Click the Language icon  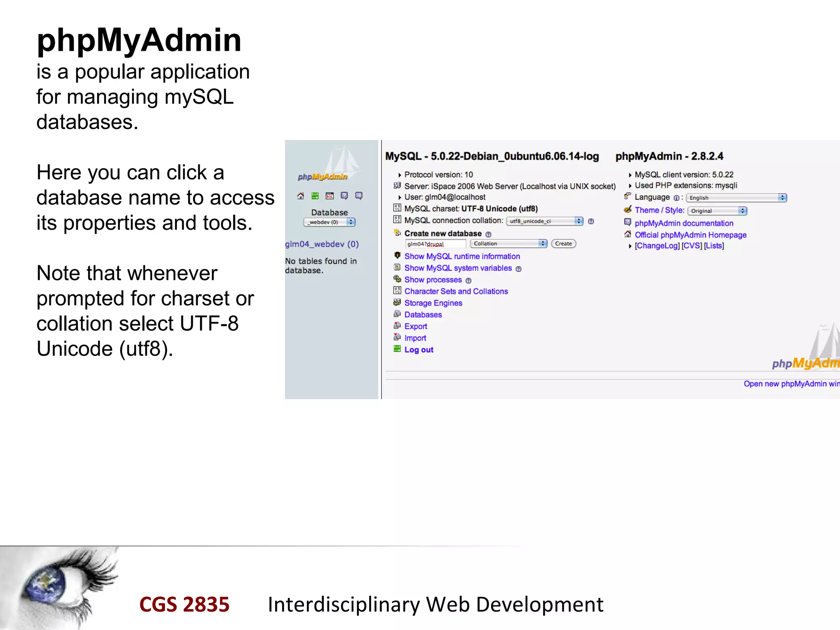pyautogui.click(x=628, y=196)
